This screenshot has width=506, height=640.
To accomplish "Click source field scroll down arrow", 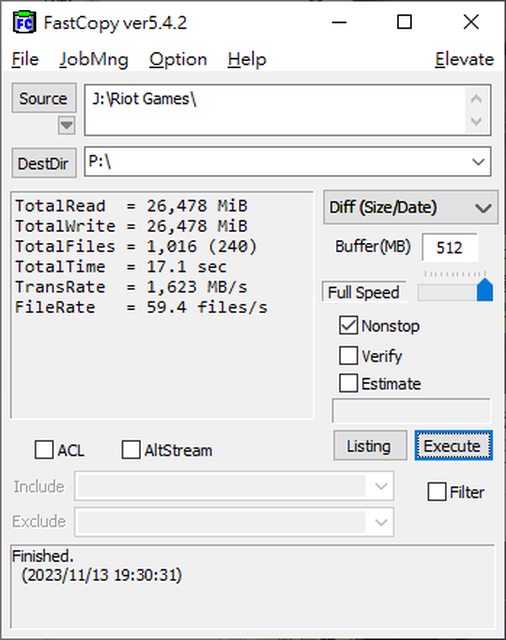I will click(x=476, y=122).
